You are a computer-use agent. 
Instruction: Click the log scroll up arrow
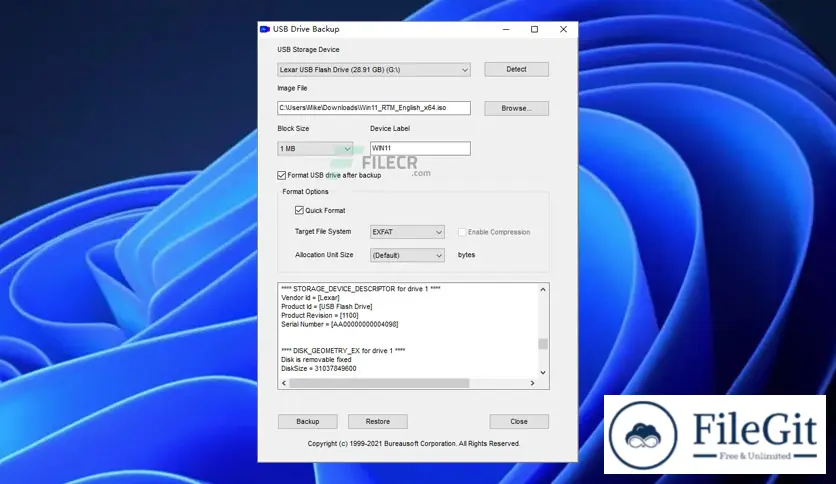click(543, 289)
